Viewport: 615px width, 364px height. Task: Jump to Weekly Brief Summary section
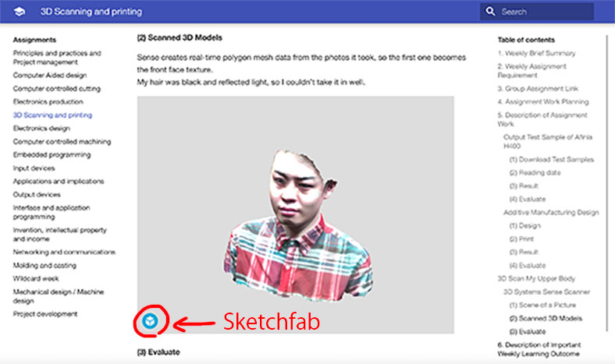pos(536,53)
